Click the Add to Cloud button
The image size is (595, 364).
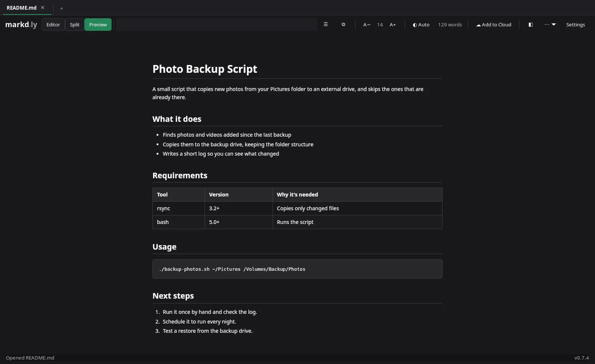[493, 25]
